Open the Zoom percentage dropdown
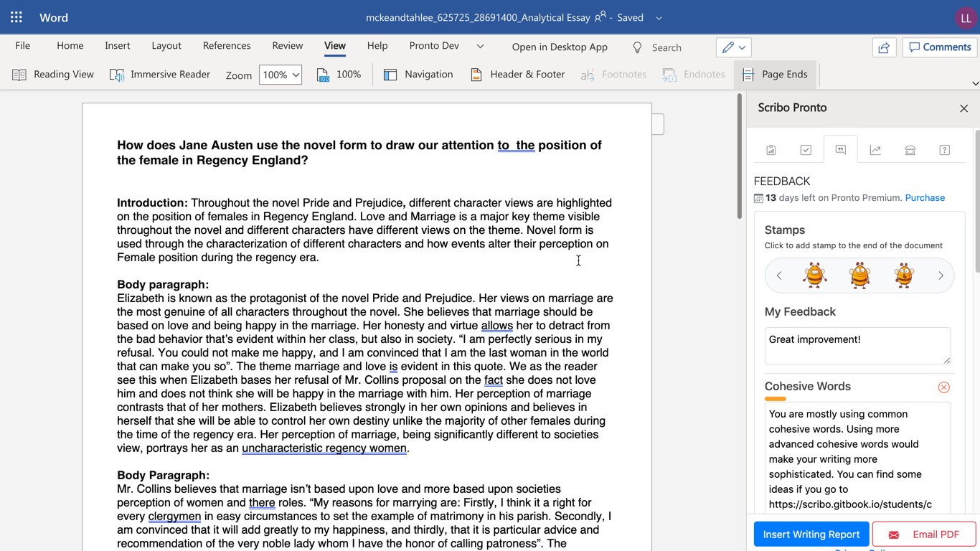 (x=280, y=75)
